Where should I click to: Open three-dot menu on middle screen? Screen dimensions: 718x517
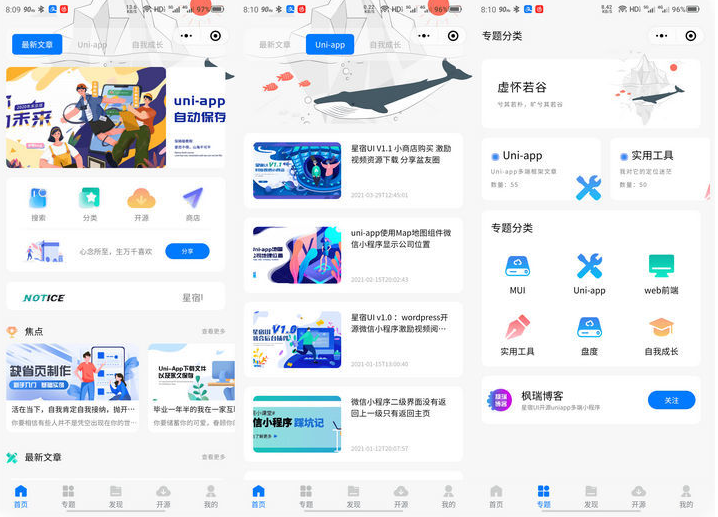coord(424,36)
